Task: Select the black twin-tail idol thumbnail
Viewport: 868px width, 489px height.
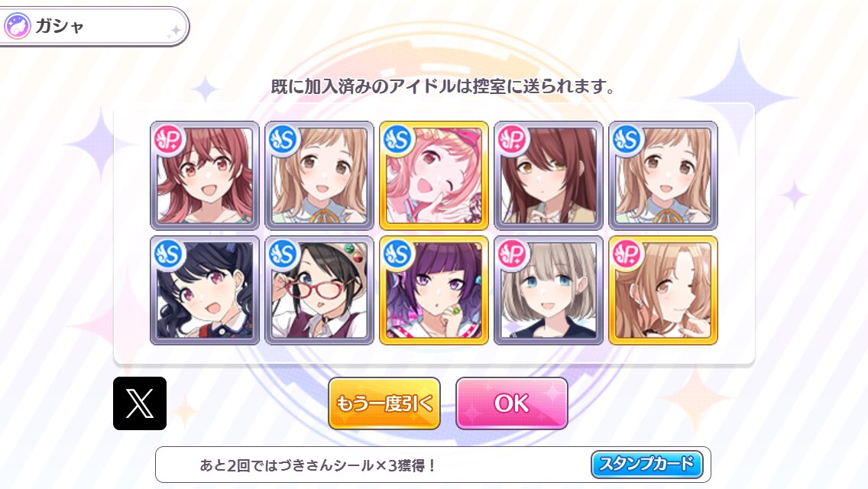Action: [205, 290]
